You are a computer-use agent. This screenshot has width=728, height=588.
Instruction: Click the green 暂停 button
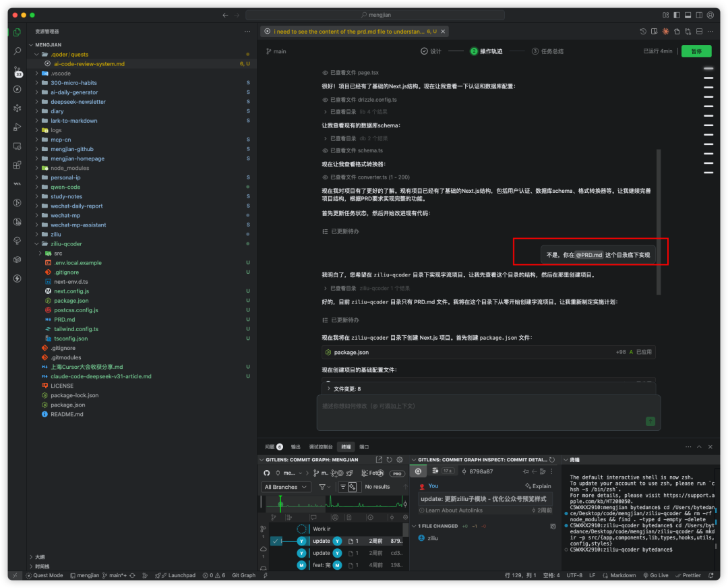click(x=696, y=51)
